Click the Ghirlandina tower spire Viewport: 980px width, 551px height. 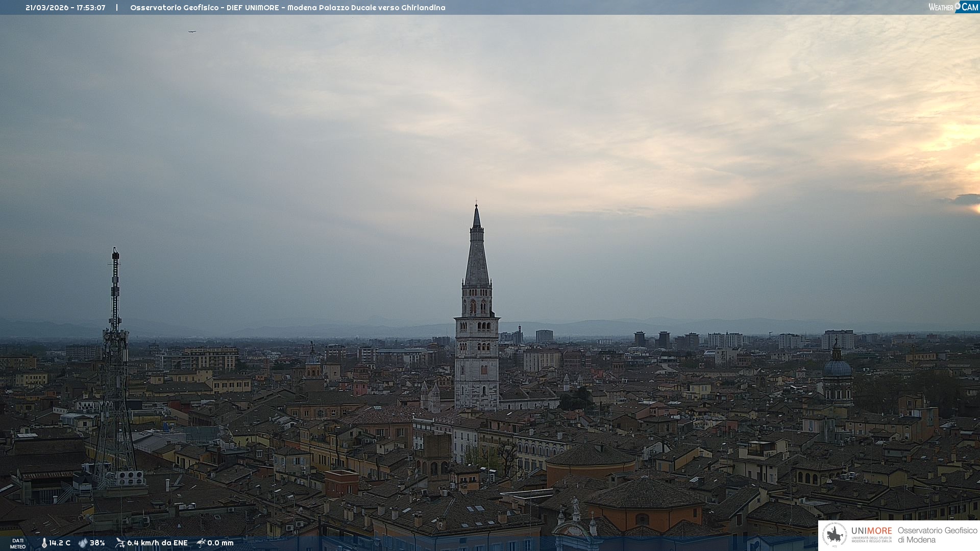477,250
